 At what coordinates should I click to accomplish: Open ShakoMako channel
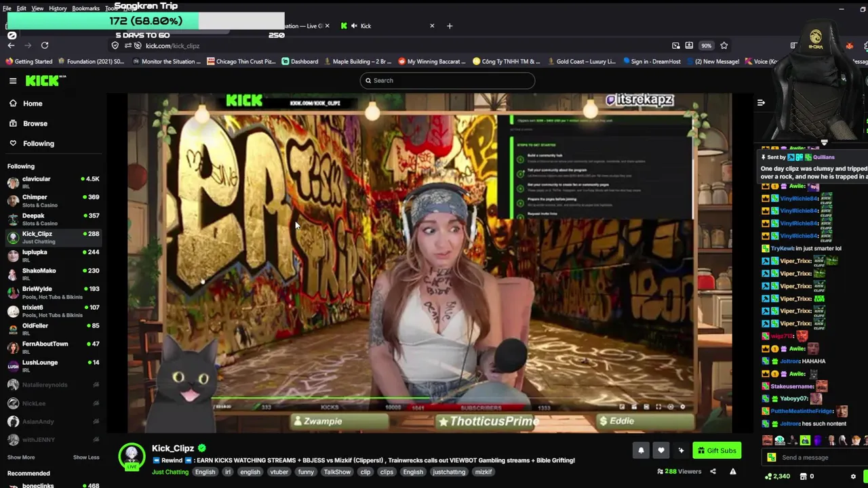click(54, 274)
